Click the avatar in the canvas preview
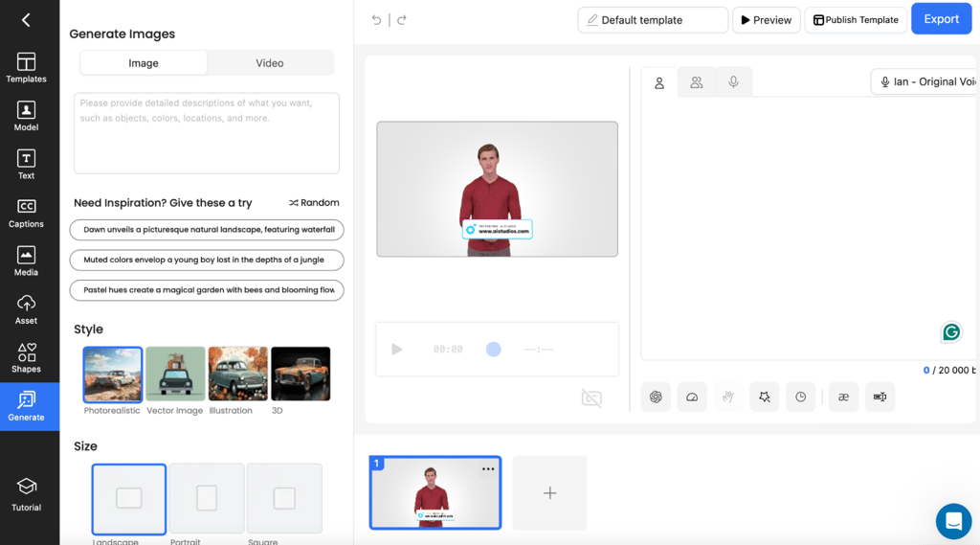This screenshot has width=980, height=545. coord(489,199)
